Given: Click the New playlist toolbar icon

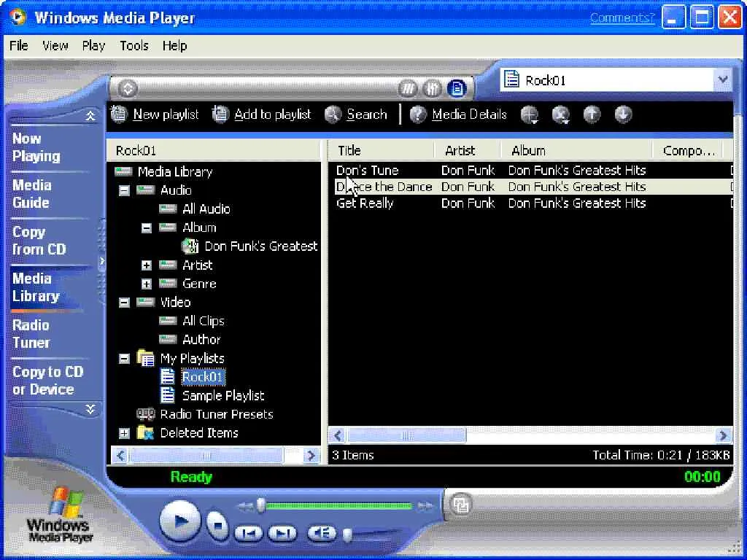Looking at the screenshot, I should (119, 114).
